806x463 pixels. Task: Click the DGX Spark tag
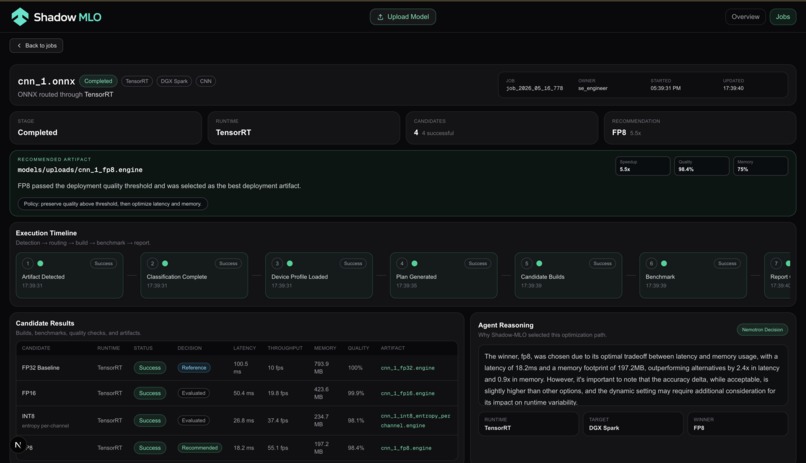(174, 81)
